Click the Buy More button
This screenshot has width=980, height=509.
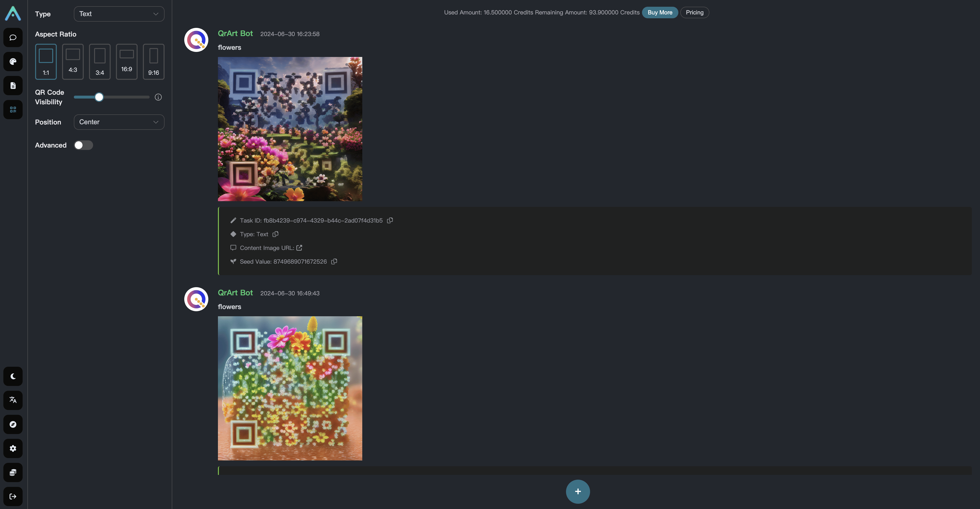tap(660, 12)
